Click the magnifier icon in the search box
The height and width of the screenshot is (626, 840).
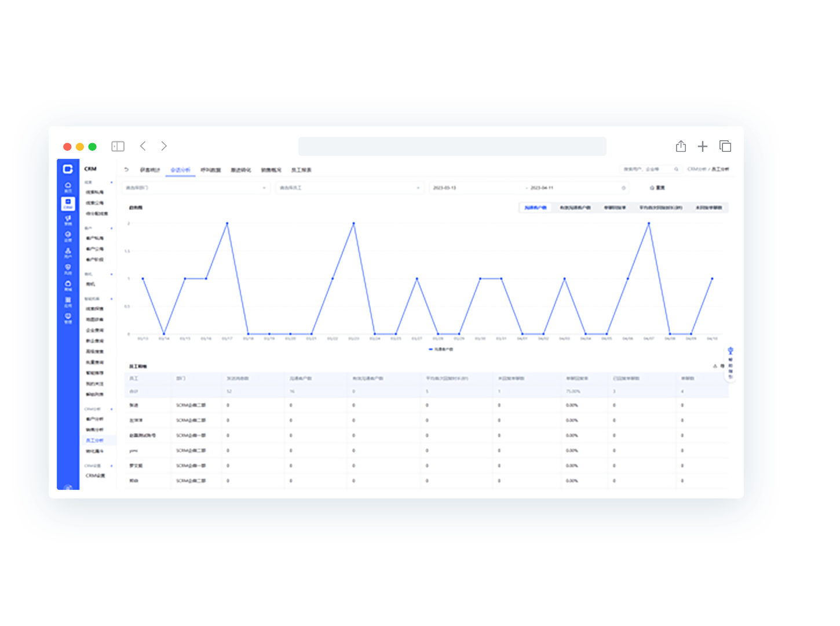point(676,169)
